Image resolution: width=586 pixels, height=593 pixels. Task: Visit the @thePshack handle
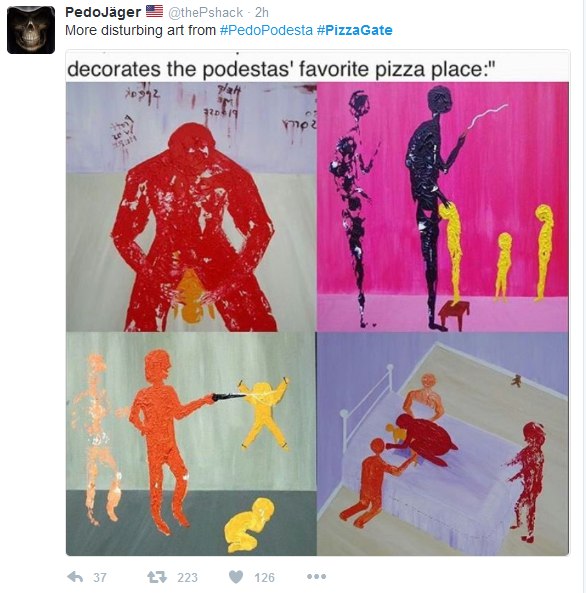pyautogui.click(x=205, y=12)
